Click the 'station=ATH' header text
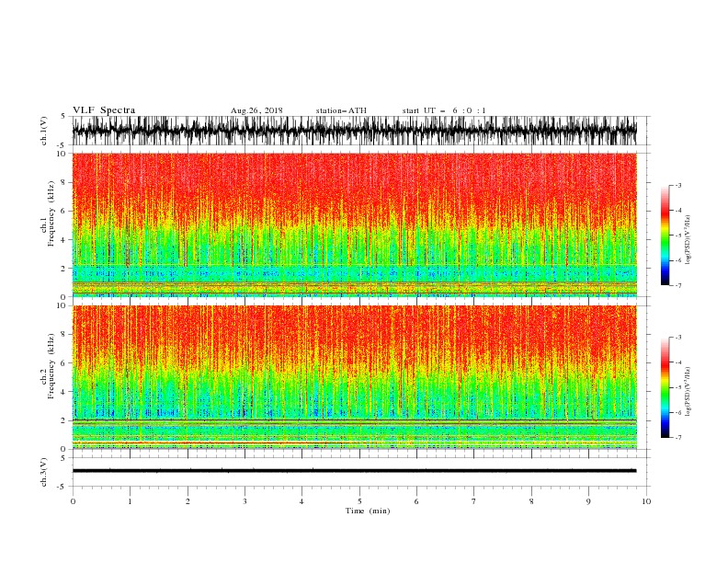The height and width of the screenshot is (563, 728). point(341,110)
